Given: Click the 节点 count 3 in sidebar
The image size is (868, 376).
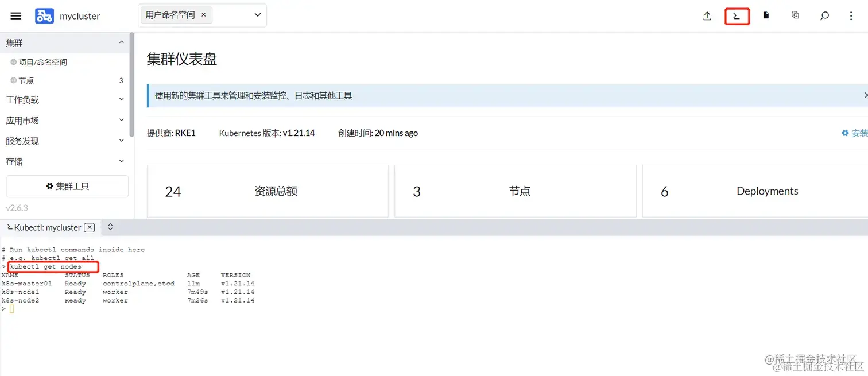Looking at the screenshot, I should click(x=121, y=80).
